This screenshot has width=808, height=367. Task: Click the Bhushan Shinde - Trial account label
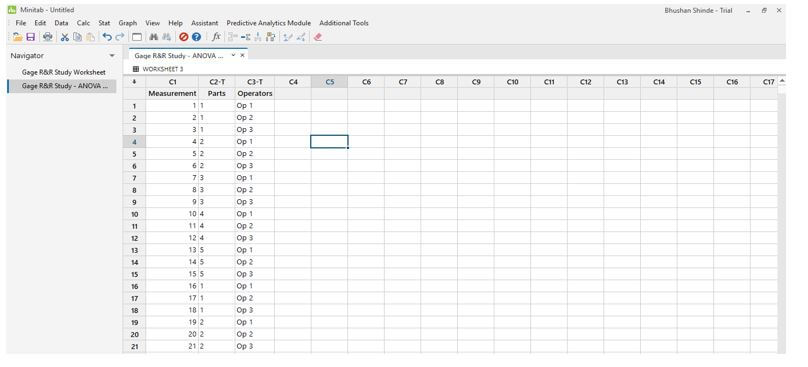coord(698,10)
